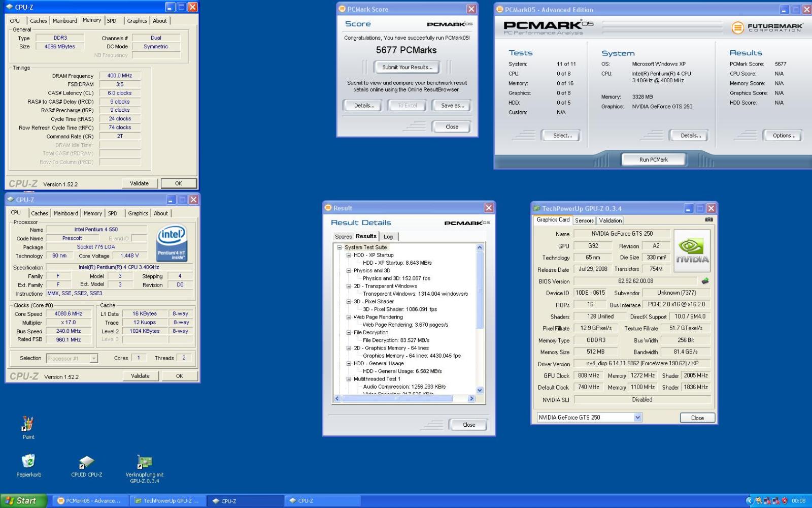Viewport: 812px width, 508px height.
Task: Click the vertical scrollbar up arrow in Results
Action: click(x=480, y=247)
